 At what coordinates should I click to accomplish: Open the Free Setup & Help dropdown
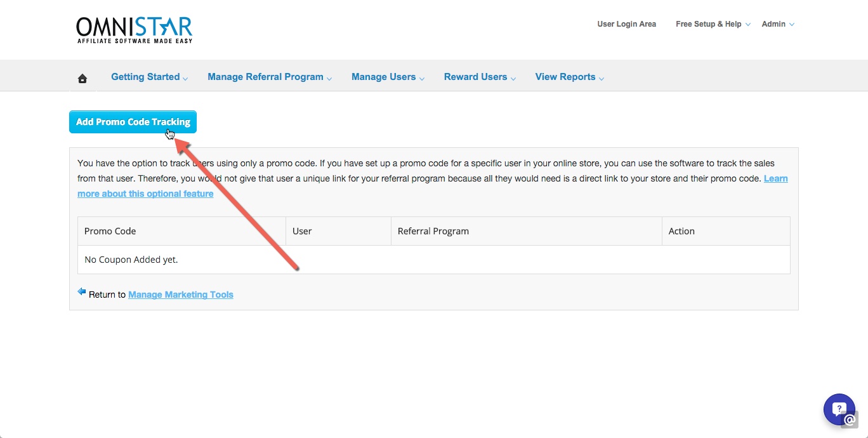709,23
